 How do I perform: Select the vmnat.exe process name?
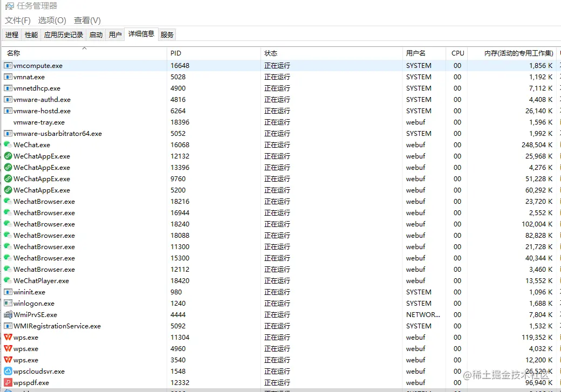pyautogui.click(x=29, y=77)
